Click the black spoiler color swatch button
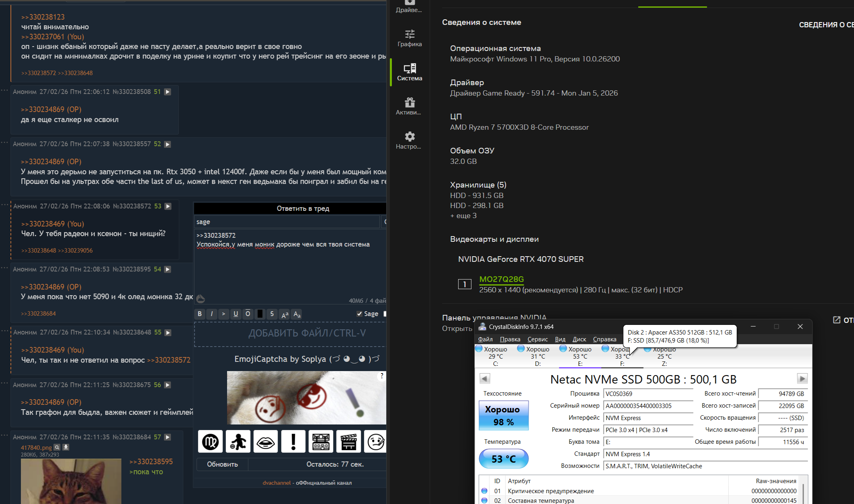This screenshot has height=504, width=854. click(x=260, y=314)
